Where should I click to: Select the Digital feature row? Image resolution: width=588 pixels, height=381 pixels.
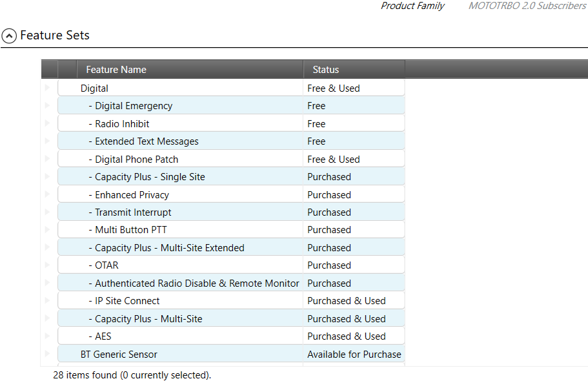[x=95, y=88]
